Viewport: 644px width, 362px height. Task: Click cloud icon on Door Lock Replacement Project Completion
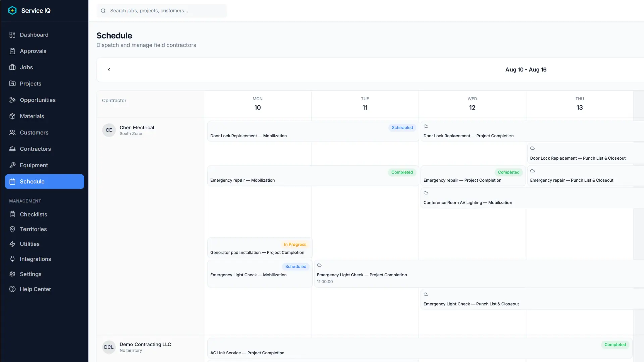pyautogui.click(x=426, y=126)
